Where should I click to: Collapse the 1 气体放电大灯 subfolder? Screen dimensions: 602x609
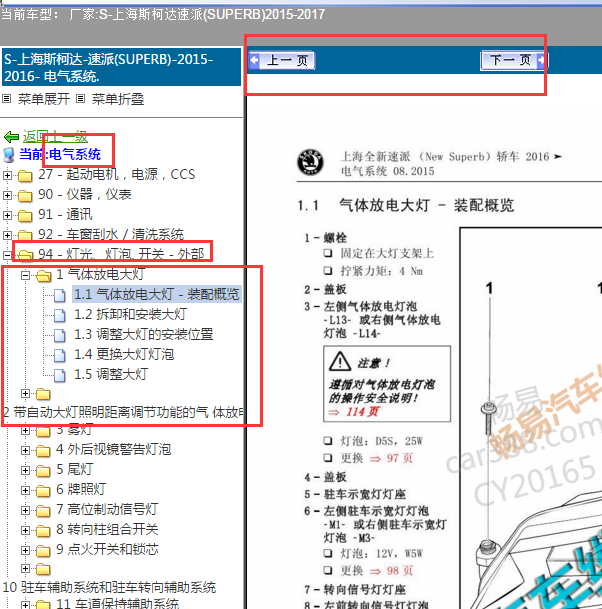(25, 275)
